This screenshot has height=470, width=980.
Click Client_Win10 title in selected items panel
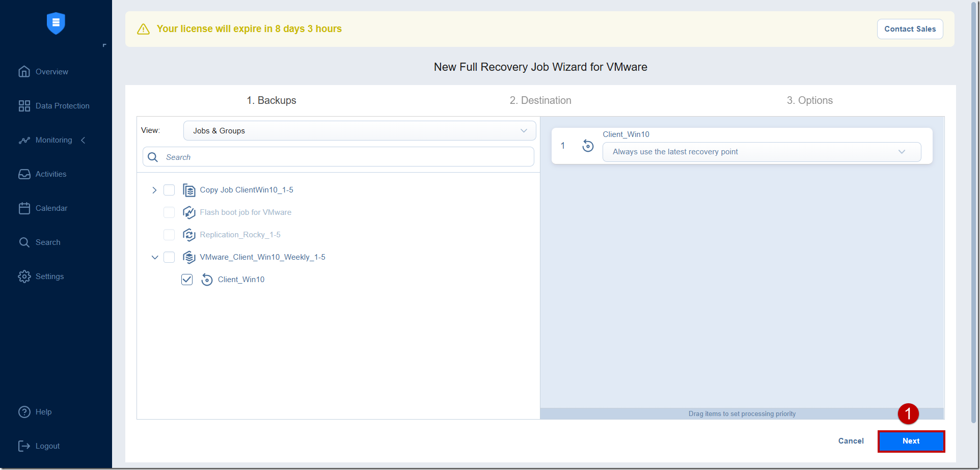pyautogui.click(x=626, y=134)
